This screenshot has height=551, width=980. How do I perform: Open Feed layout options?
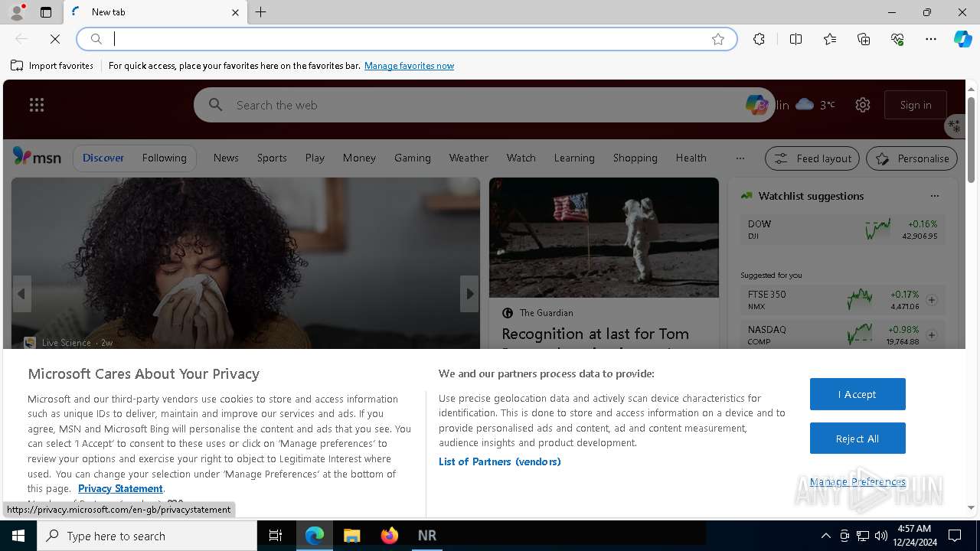pos(812,158)
